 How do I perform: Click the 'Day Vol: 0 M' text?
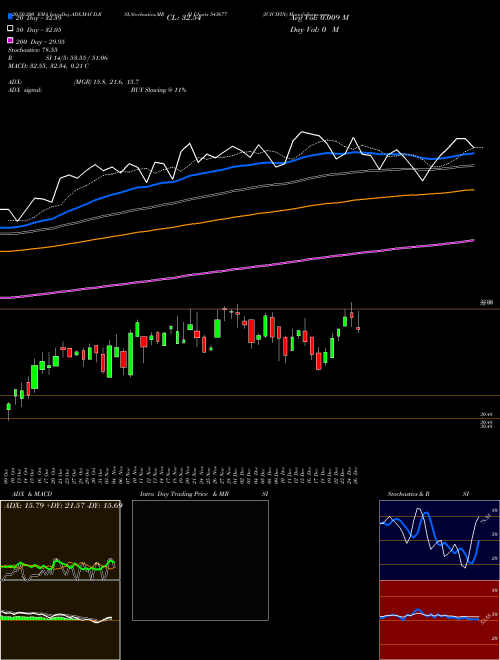click(x=314, y=30)
